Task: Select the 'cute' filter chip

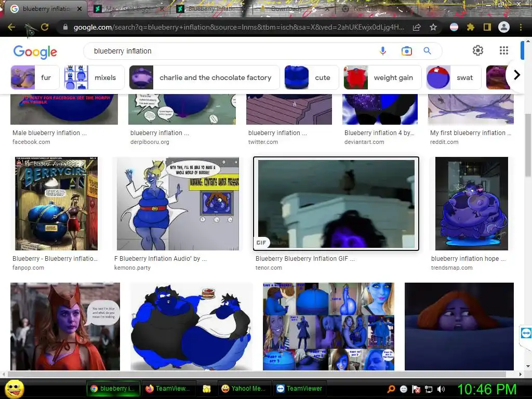Action: 311,77
